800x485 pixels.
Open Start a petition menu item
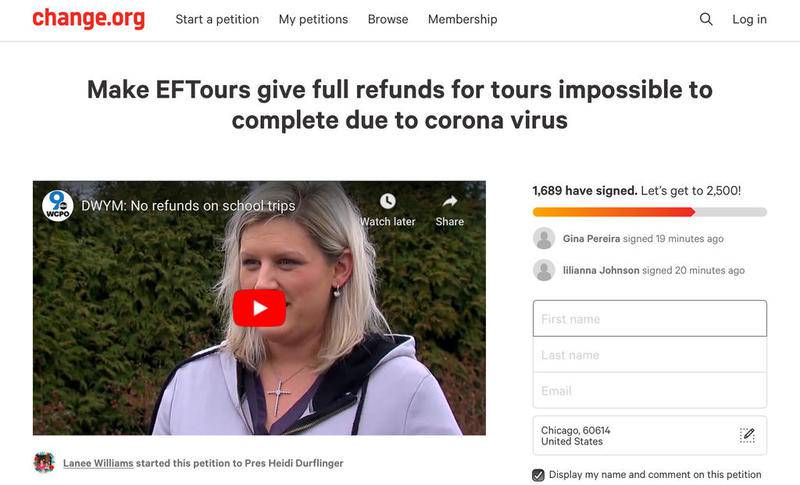(217, 19)
